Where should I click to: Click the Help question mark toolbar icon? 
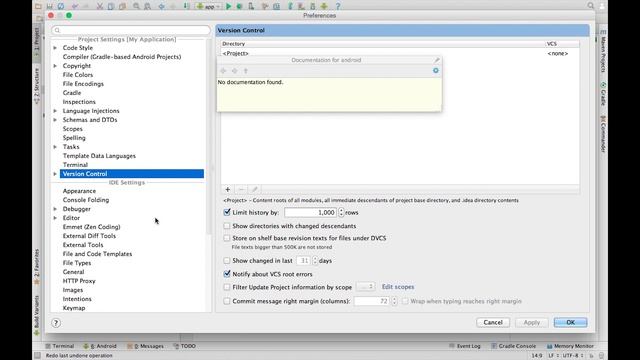(x=338, y=6)
